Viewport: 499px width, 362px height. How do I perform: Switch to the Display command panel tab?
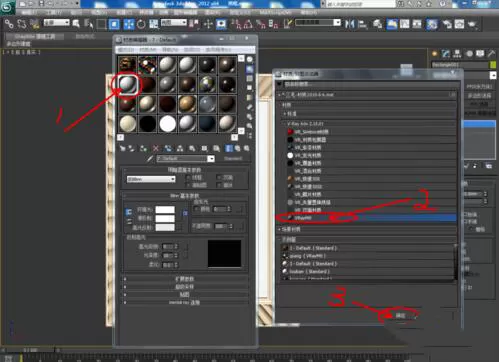[480, 54]
